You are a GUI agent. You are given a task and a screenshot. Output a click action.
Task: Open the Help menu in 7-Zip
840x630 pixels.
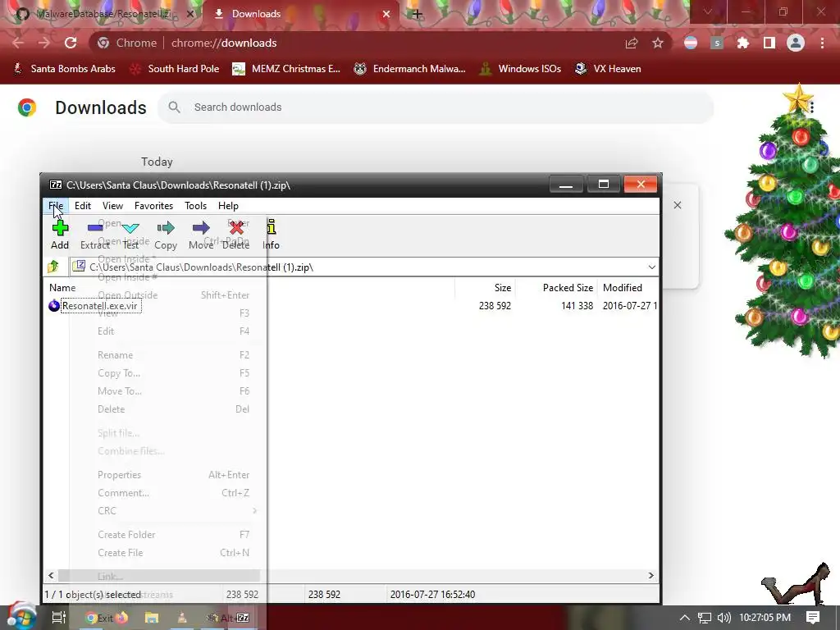tap(228, 206)
